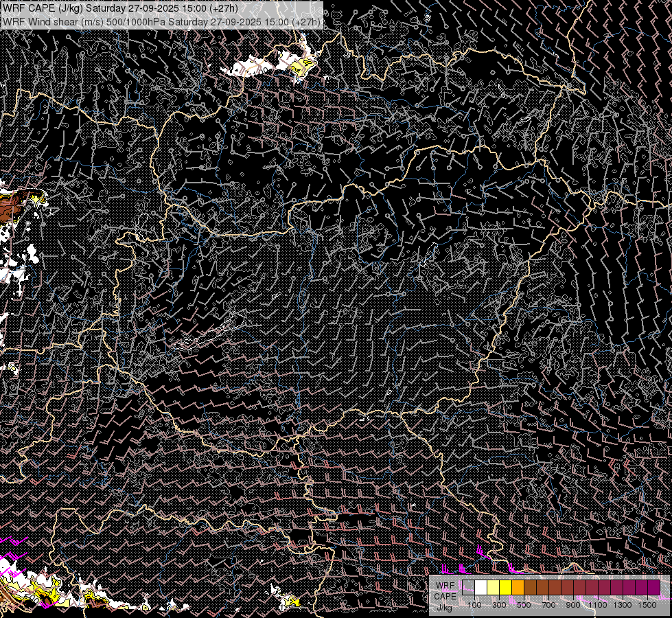Click the legend value '1500'
This screenshot has height=618, width=672.
[x=647, y=605]
